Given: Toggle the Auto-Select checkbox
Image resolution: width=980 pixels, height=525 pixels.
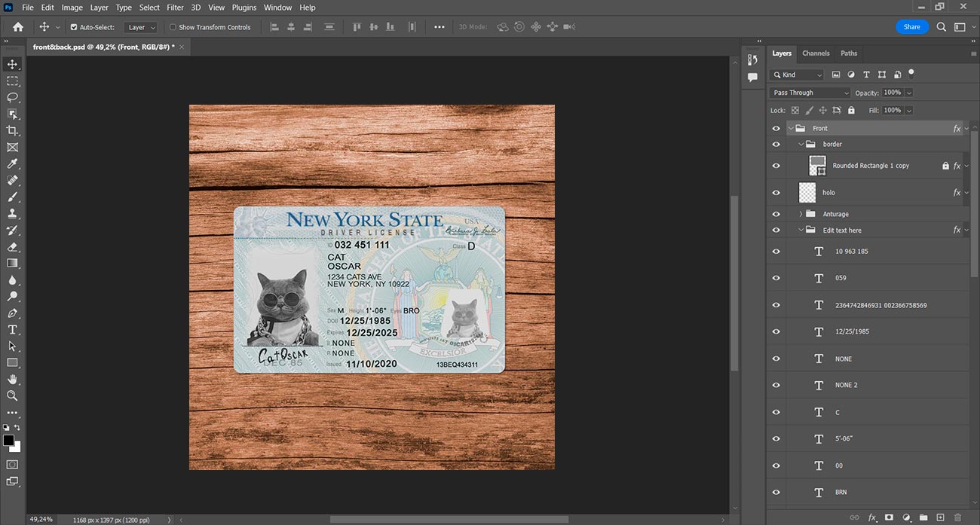Looking at the screenshot, I should click(74, 27).
